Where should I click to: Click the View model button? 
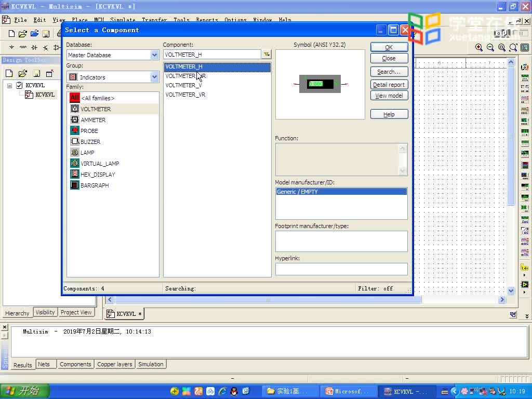click(389, 96)
